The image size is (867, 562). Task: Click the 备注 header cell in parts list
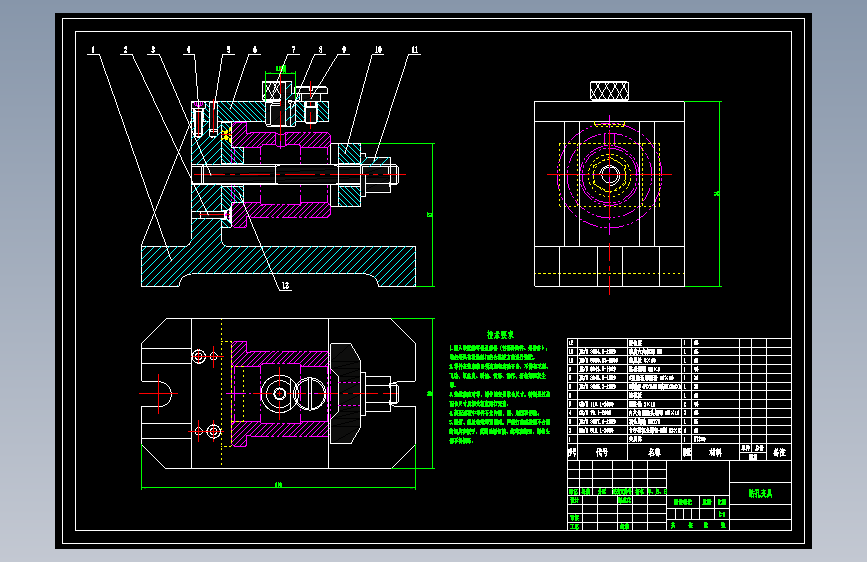click(x=779, y=452)
